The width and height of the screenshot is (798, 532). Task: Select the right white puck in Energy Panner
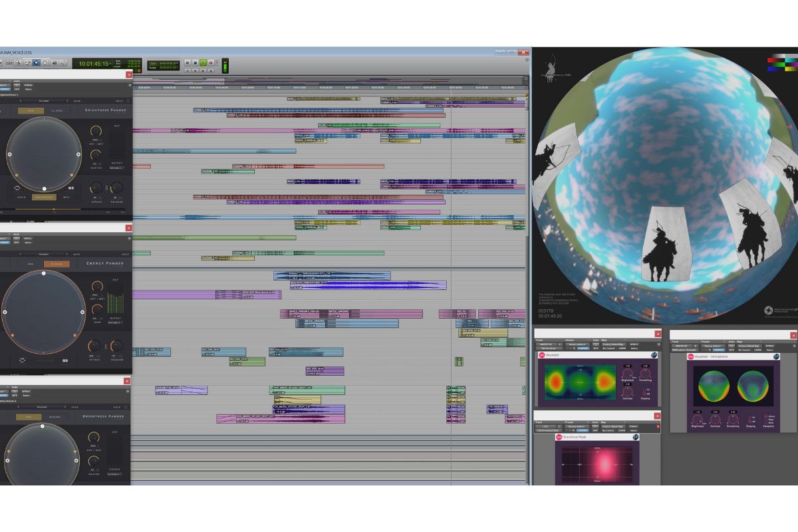(83, 312)
